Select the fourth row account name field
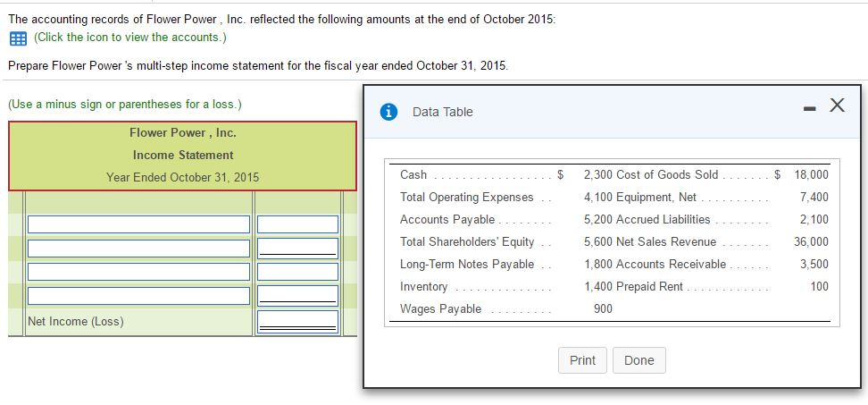The width and height of the screenshot is (868, 405). 138,296
